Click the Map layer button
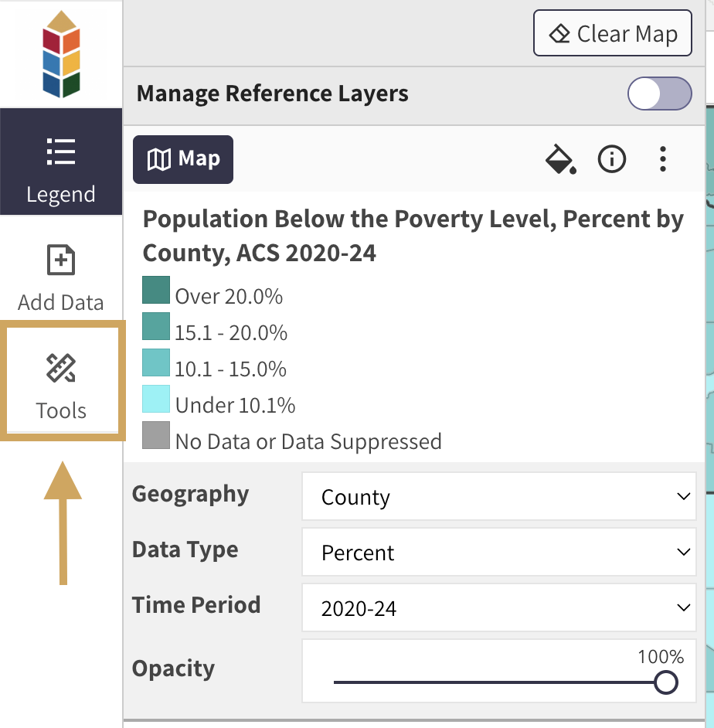The image size is (714, 728). [183, 159]
